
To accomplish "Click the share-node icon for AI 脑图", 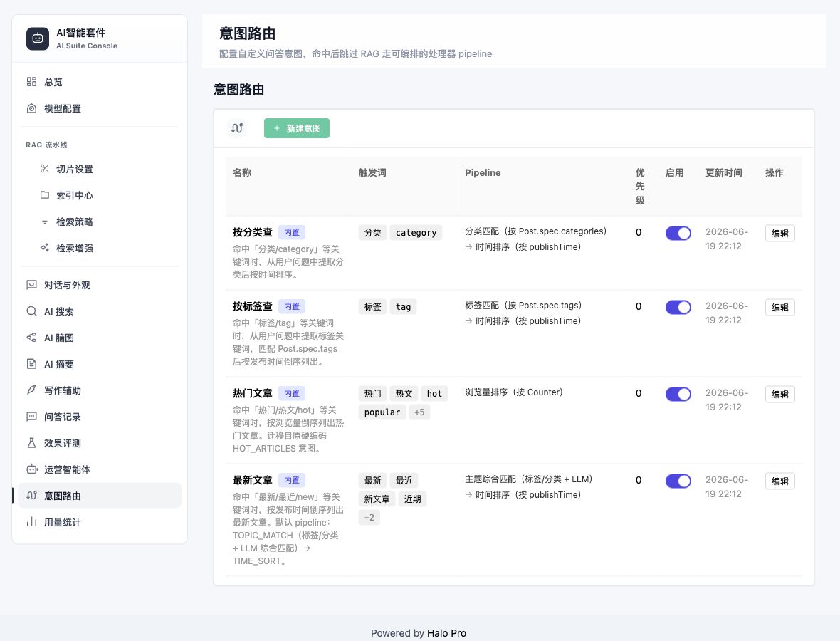I will tap(31, 338).
